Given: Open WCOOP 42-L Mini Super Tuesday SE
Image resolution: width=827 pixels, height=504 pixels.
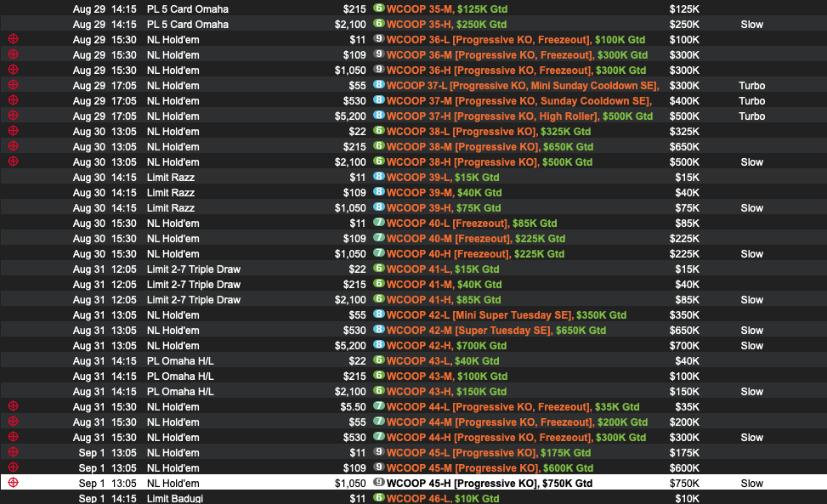Looking at the screenshot, I should pos(507,314).
